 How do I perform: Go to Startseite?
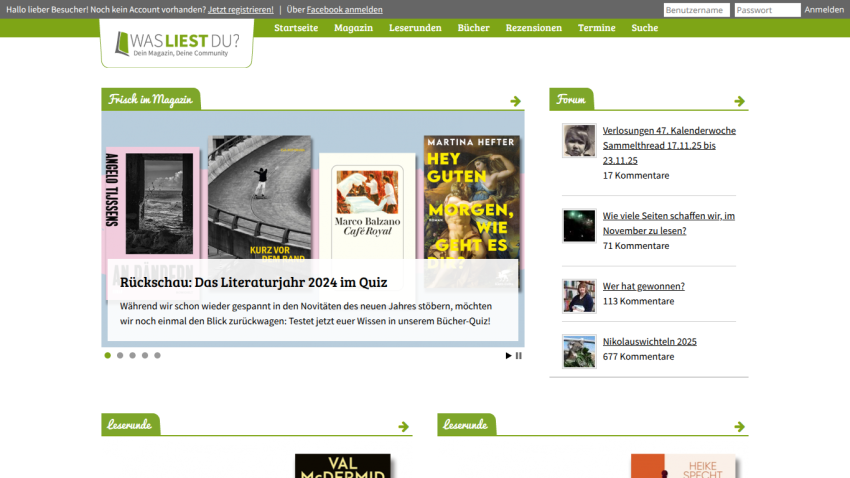coord(296,28)
